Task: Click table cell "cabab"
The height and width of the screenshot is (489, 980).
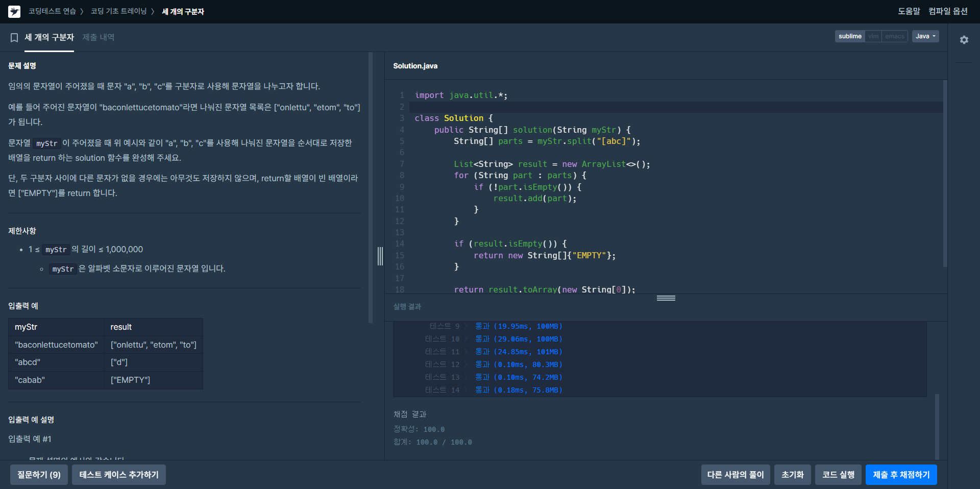Action: 56,380
